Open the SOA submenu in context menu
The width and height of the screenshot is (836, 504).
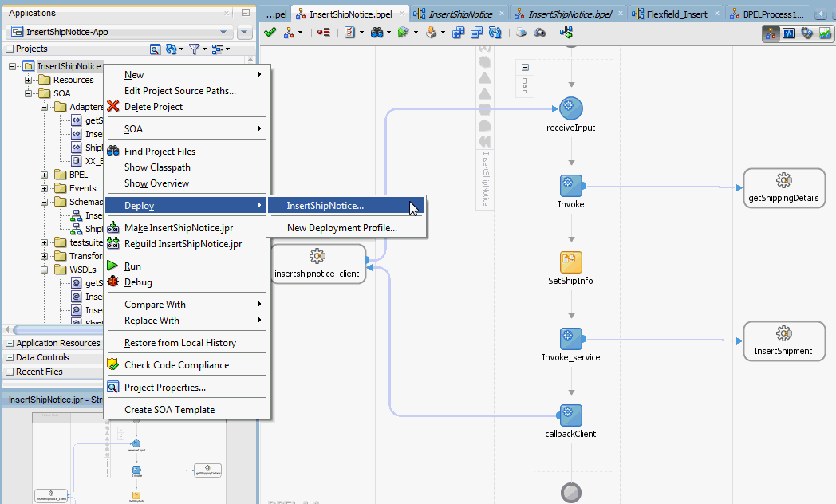[187, 129]
